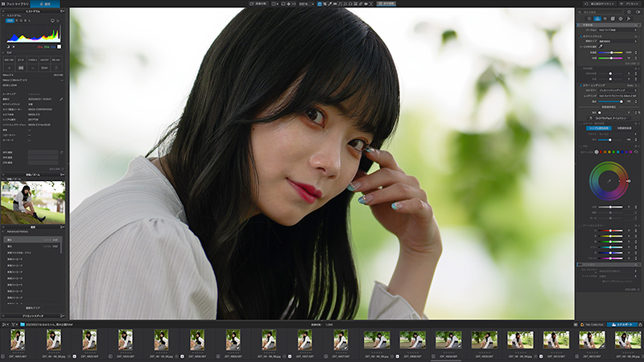The width and height of the screenshot is (644, 362).
Task: Pick the white balance eyedropper in top toolbar
Action: tap(330, 4)
